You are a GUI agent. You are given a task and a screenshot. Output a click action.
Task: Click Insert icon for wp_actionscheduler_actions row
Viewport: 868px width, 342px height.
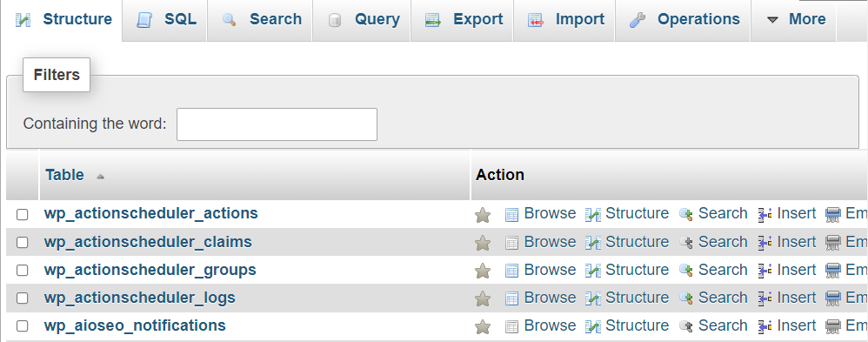coord(765,215)
